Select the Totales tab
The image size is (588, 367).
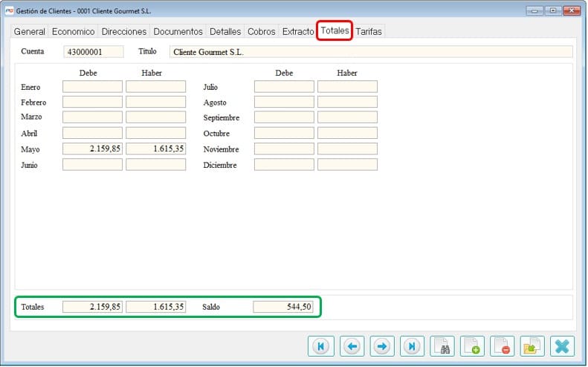[335, 30]
